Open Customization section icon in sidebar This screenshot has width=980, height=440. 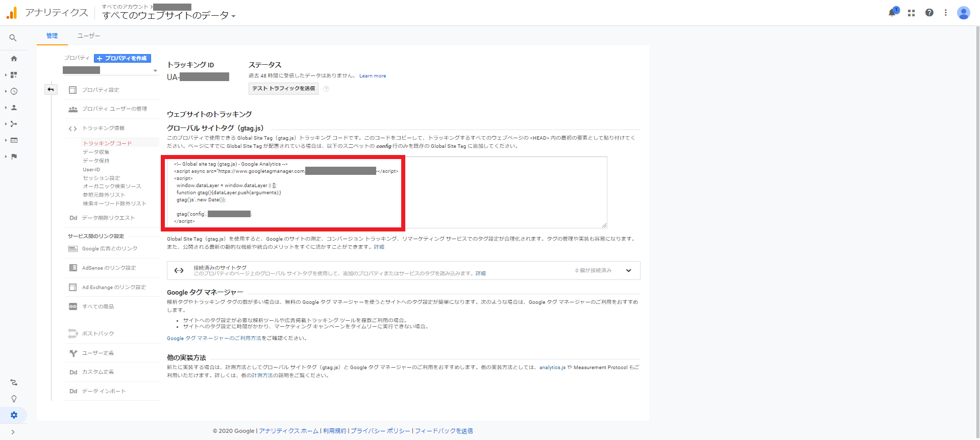point(14,75)
